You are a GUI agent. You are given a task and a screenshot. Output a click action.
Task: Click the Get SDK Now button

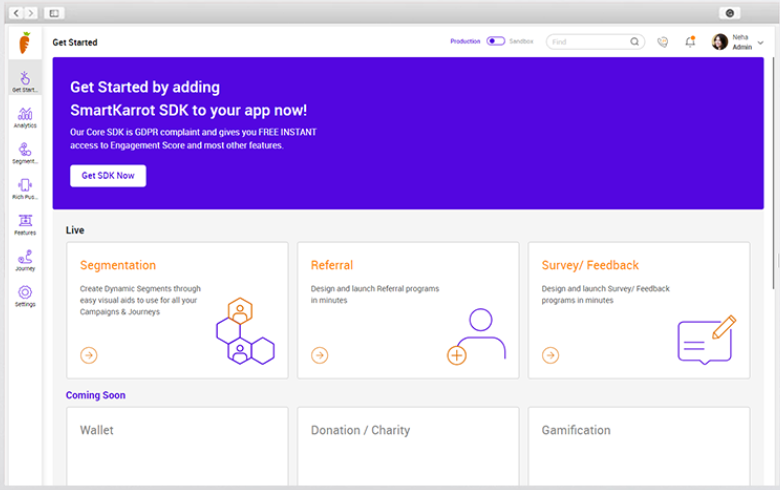coord(108,176)
